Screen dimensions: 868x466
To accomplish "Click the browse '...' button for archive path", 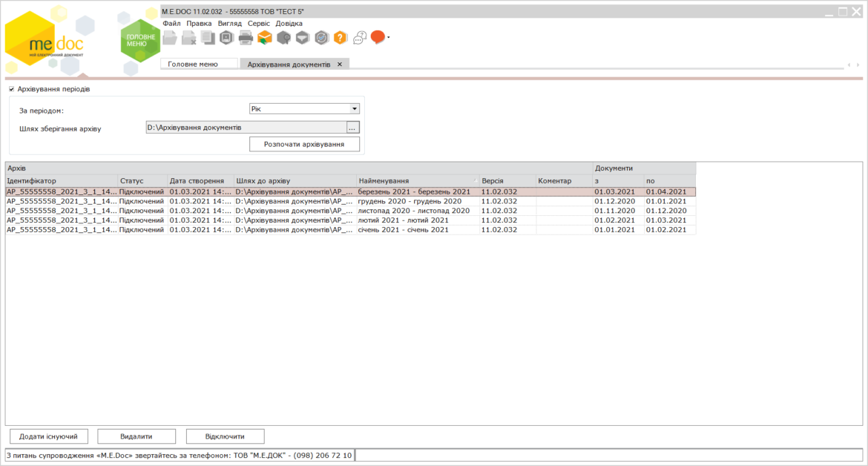I will tap(352, 128).
